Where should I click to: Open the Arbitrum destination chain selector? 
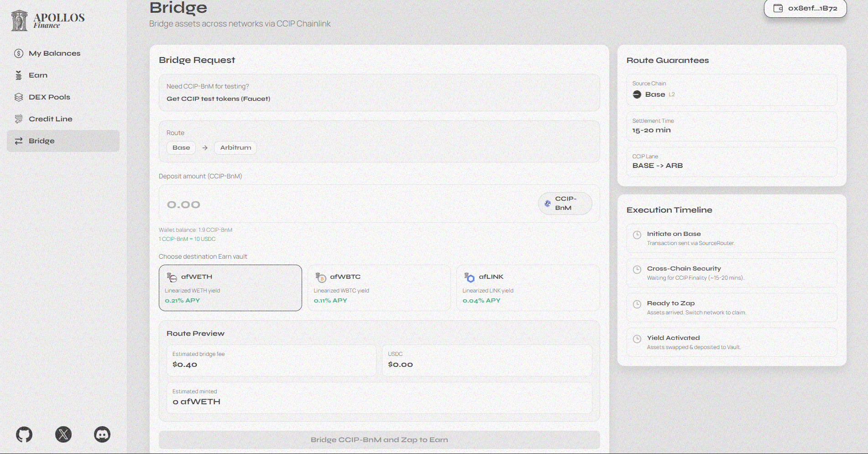pos(235,148)
